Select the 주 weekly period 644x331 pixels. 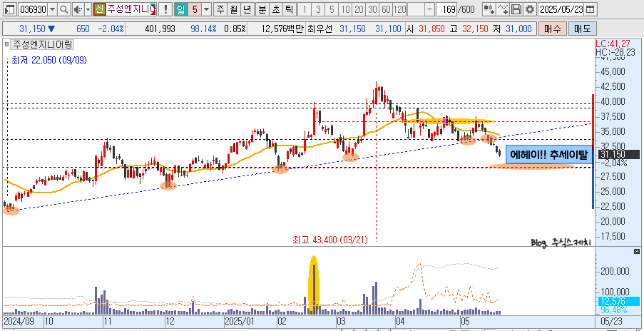(220, 9)
